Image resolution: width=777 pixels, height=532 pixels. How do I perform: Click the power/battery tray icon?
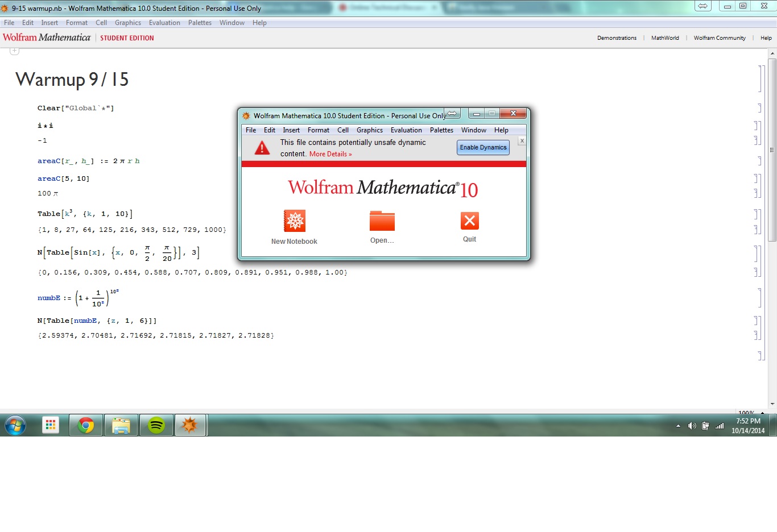pos(705,426)
